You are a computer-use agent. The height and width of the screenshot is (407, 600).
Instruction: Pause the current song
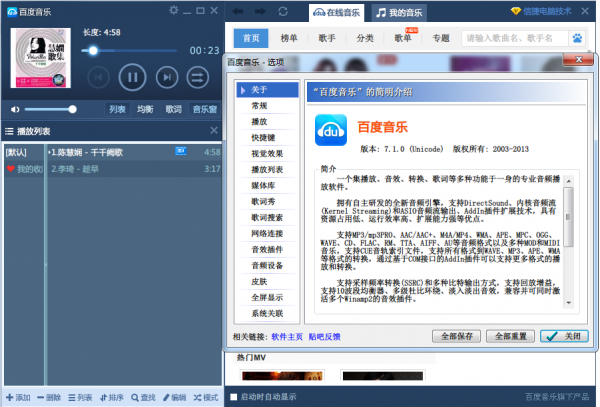[132, 77]
